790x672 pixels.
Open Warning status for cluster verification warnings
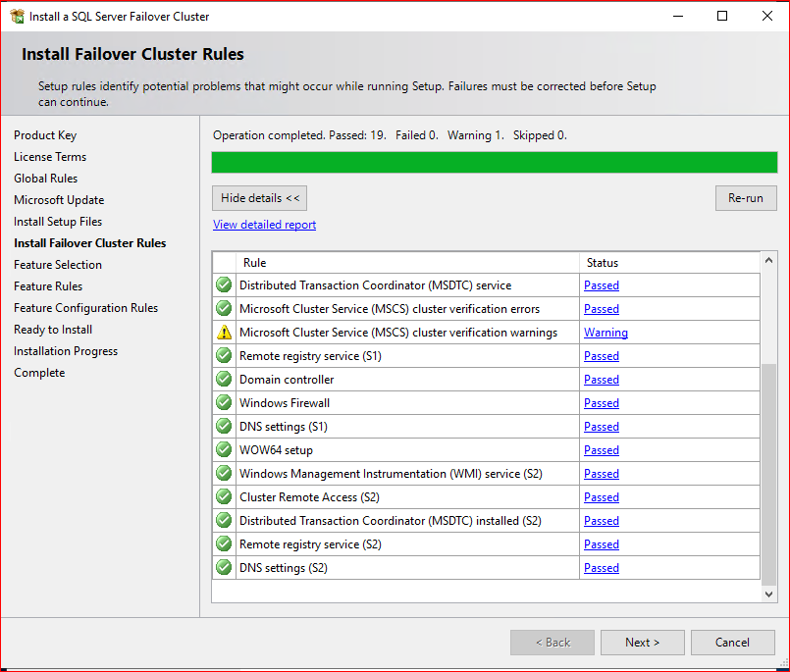coord(606,333)
